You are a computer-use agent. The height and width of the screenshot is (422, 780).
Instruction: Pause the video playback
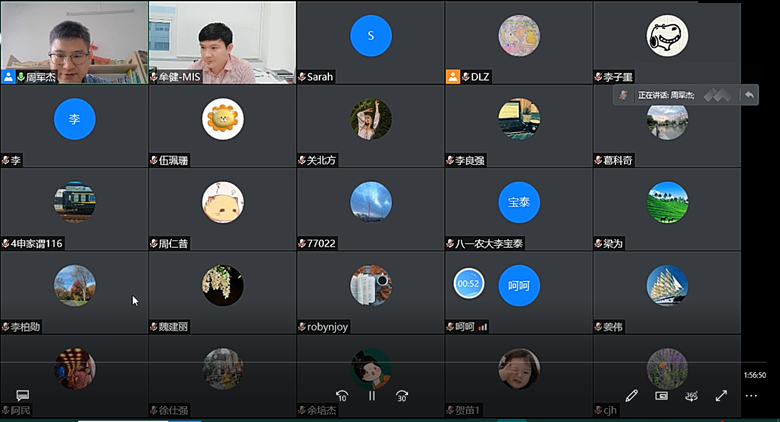(371, 396)
